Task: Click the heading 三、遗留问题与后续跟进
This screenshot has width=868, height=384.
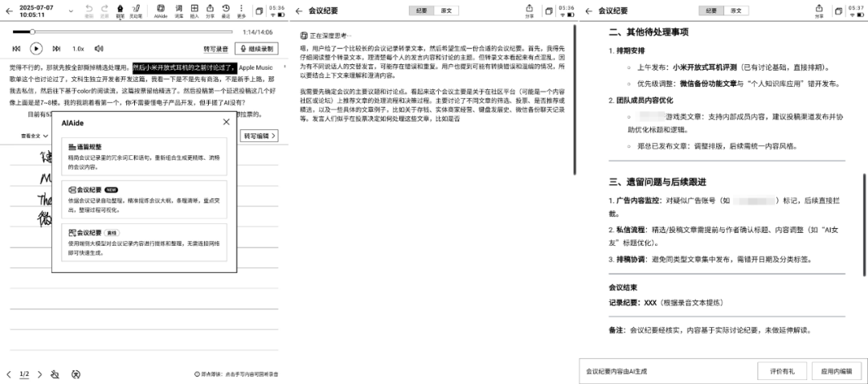Action: (x=657, y=182)
